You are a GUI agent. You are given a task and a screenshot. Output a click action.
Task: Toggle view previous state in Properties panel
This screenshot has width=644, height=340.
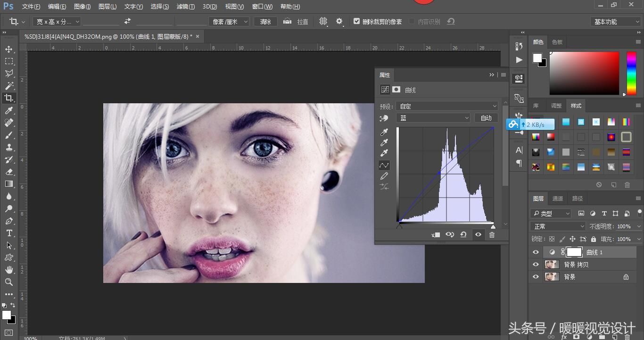[x=450, y=234]
